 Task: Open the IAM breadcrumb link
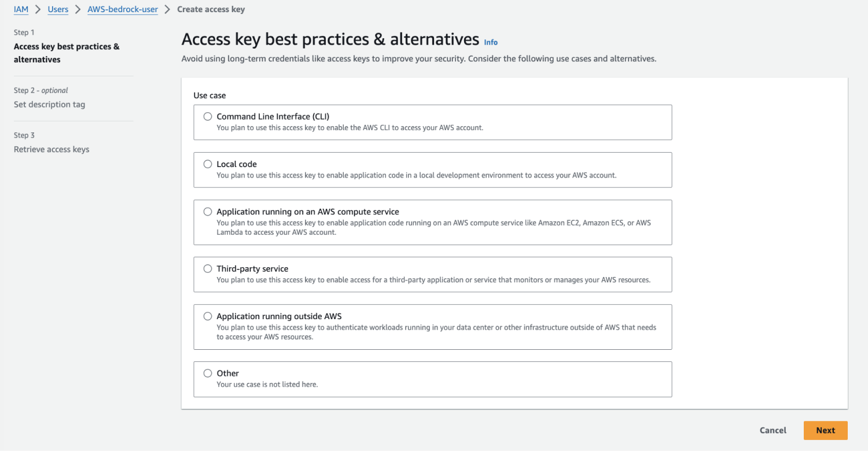[x=21, y=9]
